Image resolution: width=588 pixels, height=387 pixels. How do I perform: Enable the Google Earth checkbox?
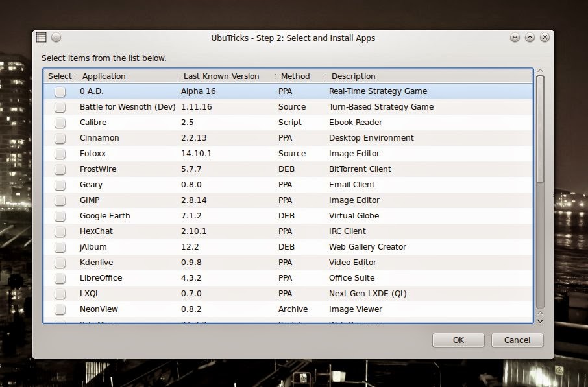tap(60, 216)
